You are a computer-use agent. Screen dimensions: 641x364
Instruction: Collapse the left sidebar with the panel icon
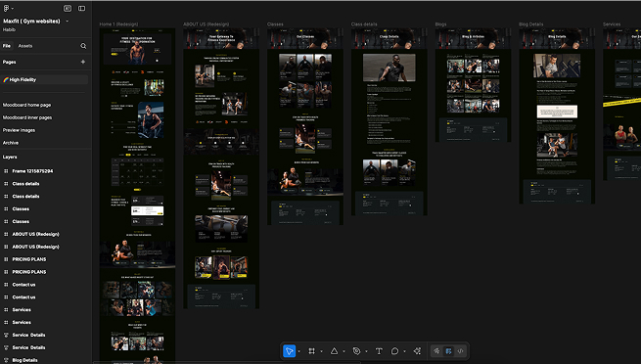coord(82,8)
